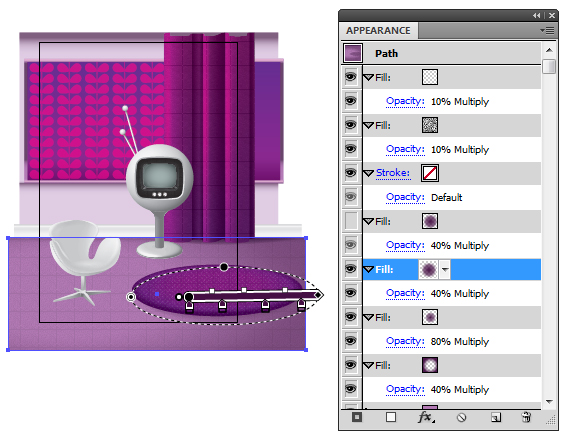Click the Appearance panel scrollbar thumb
The width and height of the screenshot is (573, 444).
[x=549, y=67]
